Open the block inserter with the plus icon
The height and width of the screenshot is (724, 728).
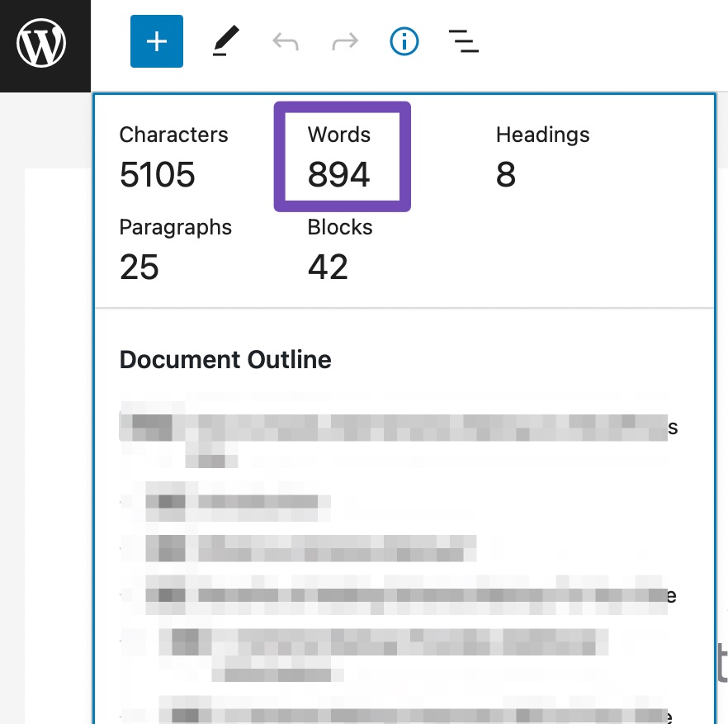[x=156, y=40]
